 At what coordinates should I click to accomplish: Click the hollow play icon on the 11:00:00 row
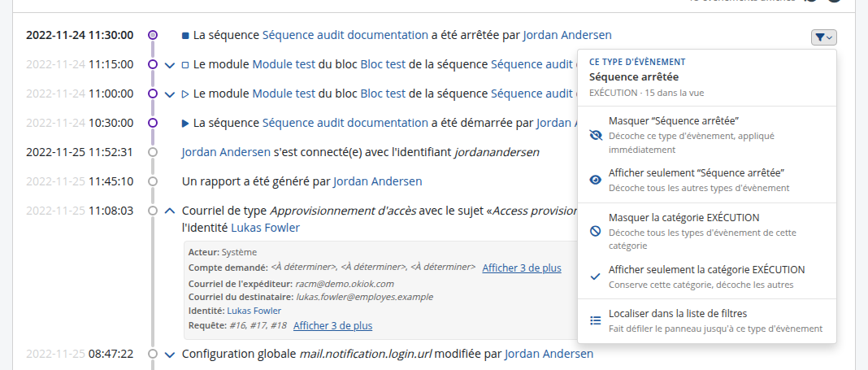pyautogui.click(x=185, y=94)
